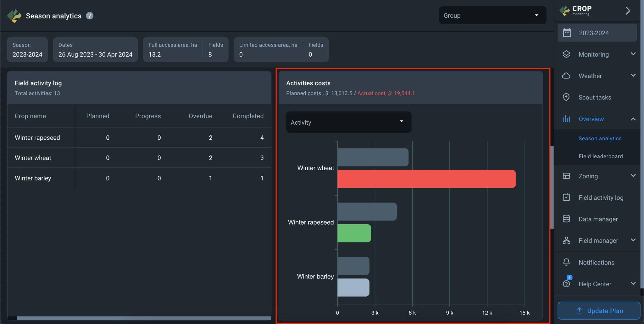Open the Group dropdown
Viewport: 644px width, 324px height.
pyautogui.click(x=492, y=15)
